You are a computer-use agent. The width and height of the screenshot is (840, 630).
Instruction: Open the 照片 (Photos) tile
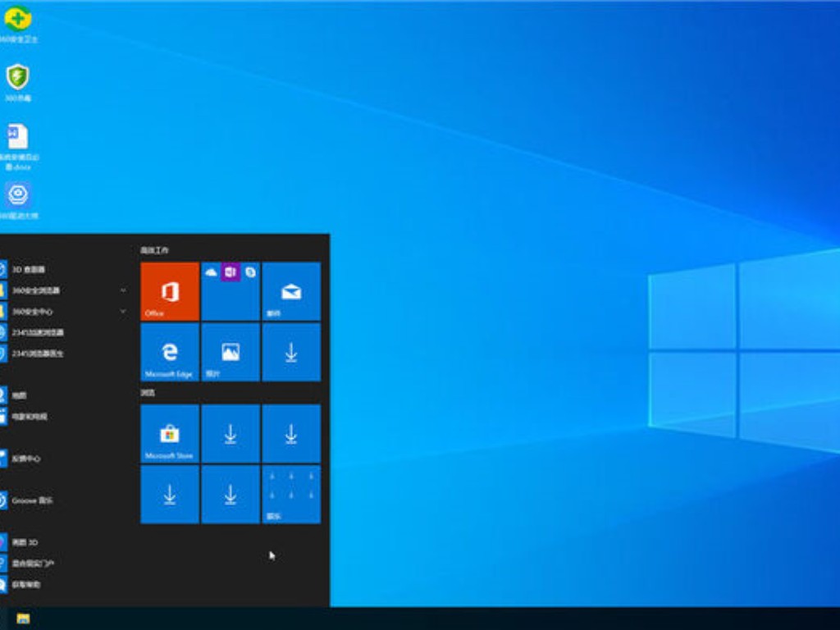click(230, 353)
